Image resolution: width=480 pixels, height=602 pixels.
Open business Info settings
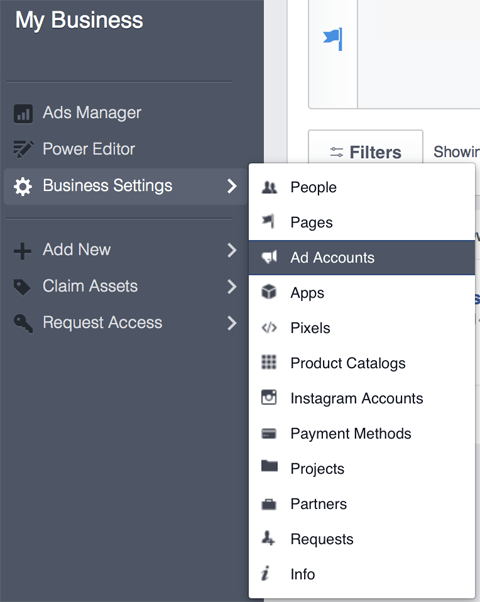pyautogui.click(x=362, y=574)
